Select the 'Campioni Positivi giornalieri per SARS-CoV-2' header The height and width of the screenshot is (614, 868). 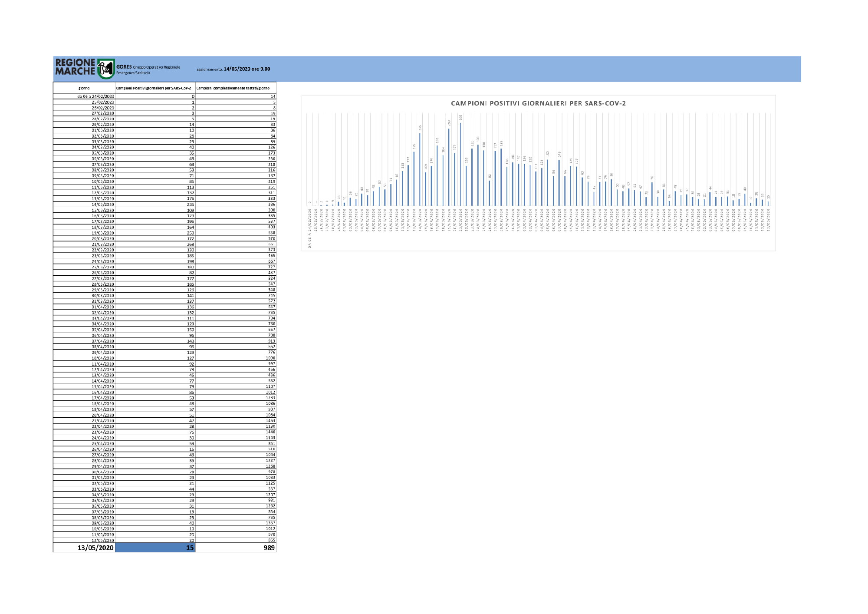(154, 88)
